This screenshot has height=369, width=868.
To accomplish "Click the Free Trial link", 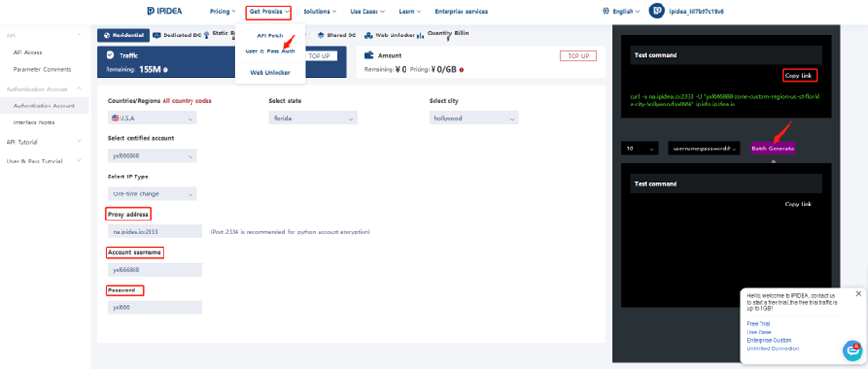I will pos(759,324).
